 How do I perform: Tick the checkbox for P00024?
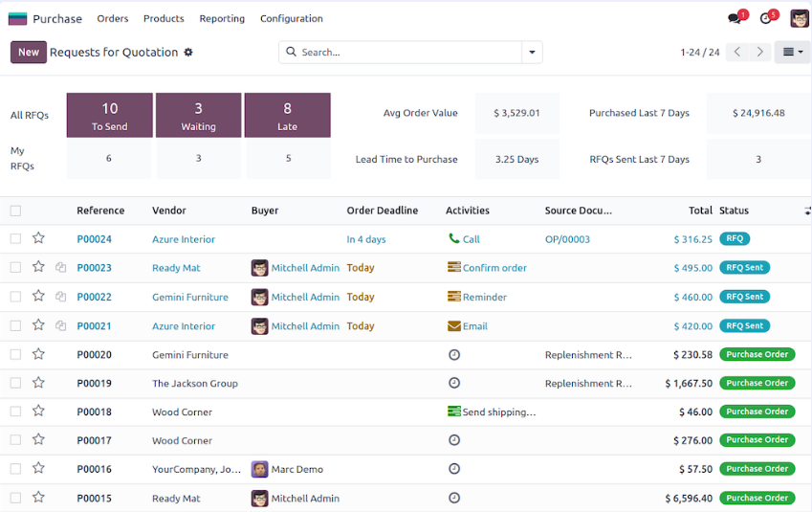[x=15, y=238]
